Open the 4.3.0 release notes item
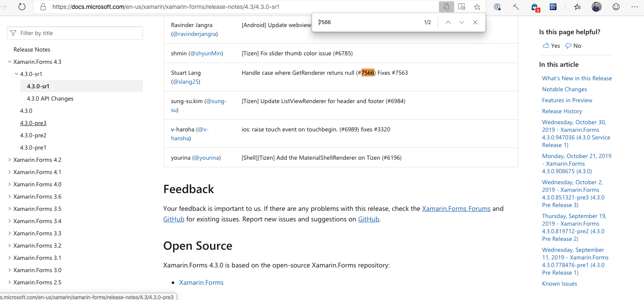The height and width of the screenshot is (300, 644). tap(26, 111)
